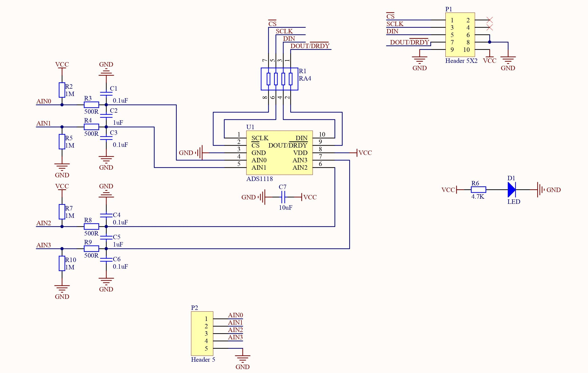The width and height of the screenshot is (588, 373).
Task: Select resistor R5 1M symbol
Action: point(62,141)
